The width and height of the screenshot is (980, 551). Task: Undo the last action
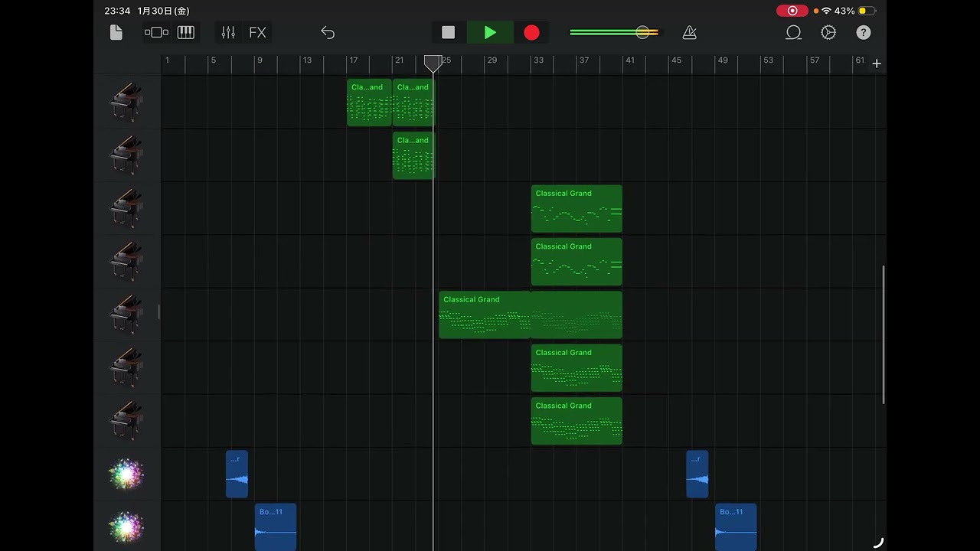[x=328, y=32]
